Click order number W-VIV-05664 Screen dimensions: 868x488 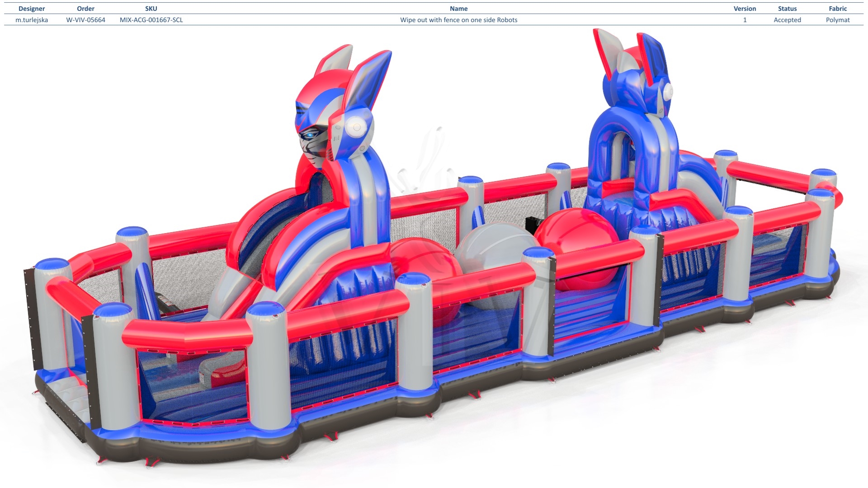click(85, 20)
